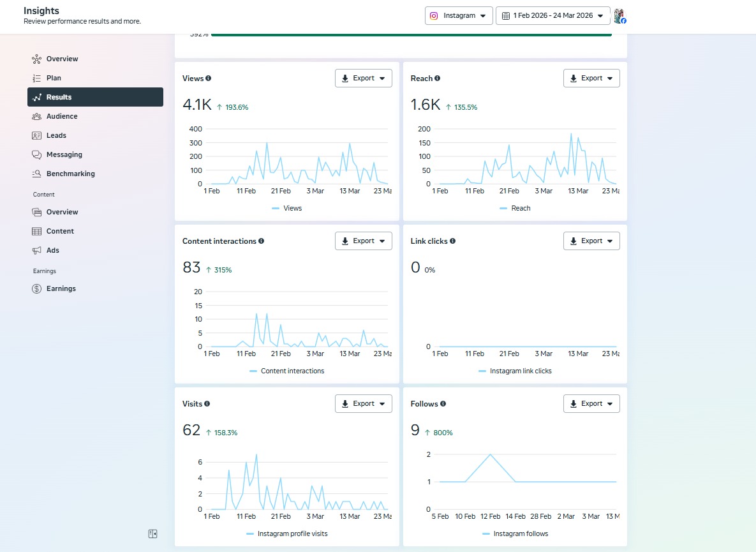This screenshot has width=756, height=552.
Task: Click the peak in the Follows chart
Action: (x=491, y=454)
